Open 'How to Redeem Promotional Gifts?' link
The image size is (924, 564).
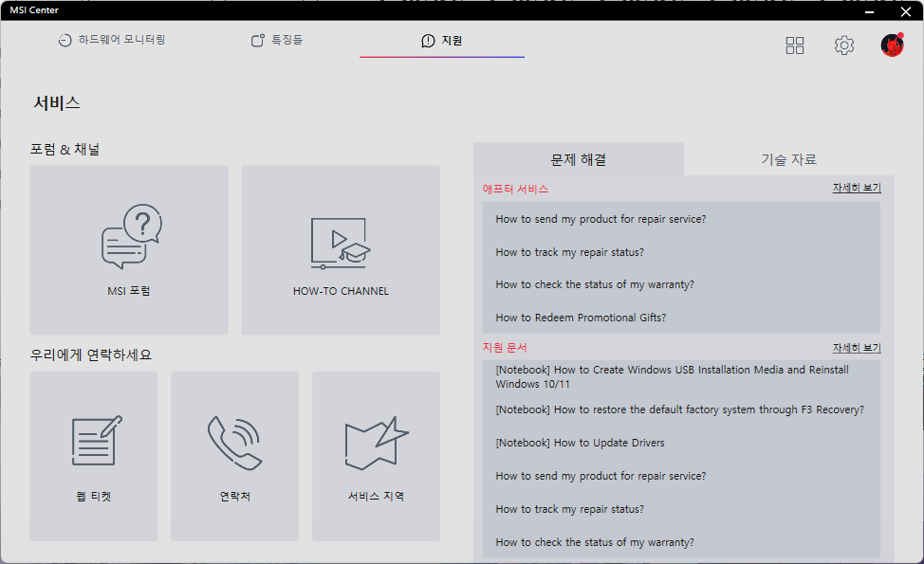[581, 318]
